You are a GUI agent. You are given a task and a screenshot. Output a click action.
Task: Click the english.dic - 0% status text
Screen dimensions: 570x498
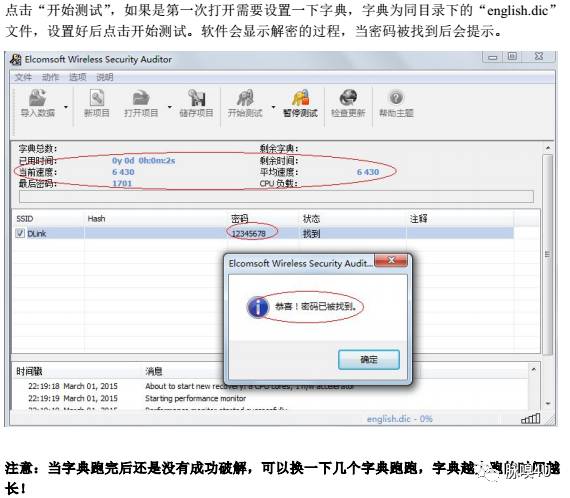coord(400,419)
